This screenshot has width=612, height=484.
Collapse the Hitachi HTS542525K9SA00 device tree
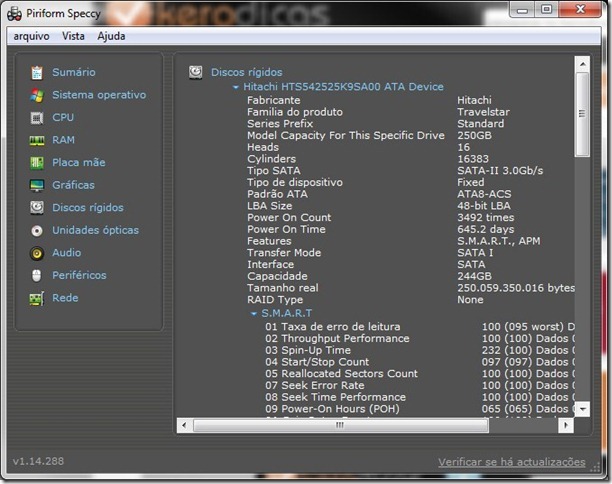(235, 87)
